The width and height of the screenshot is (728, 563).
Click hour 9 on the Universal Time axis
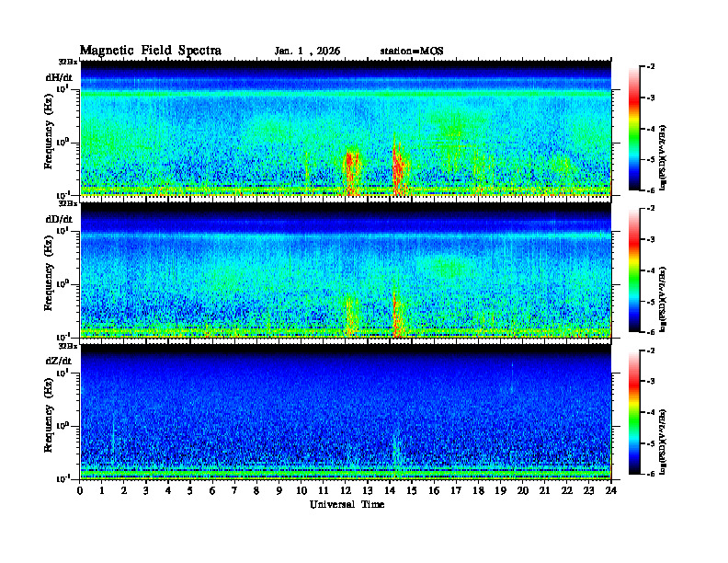[x=279, y=491]
